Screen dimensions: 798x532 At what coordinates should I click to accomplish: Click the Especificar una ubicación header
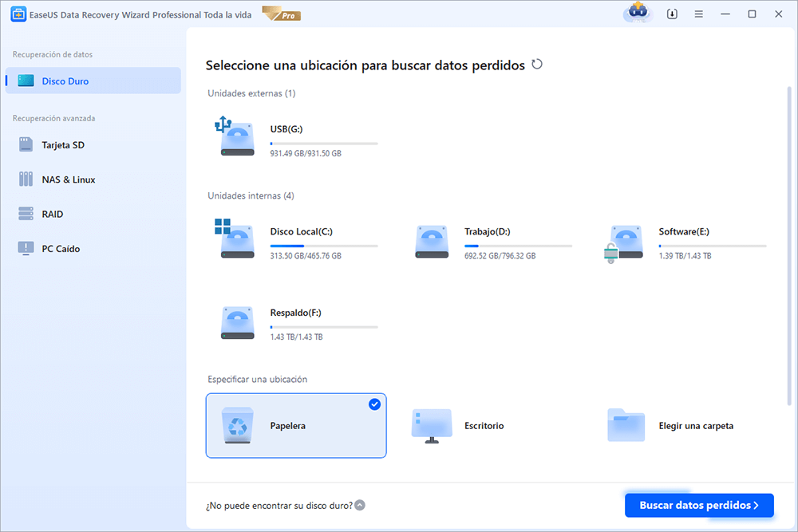pos(258,380)
